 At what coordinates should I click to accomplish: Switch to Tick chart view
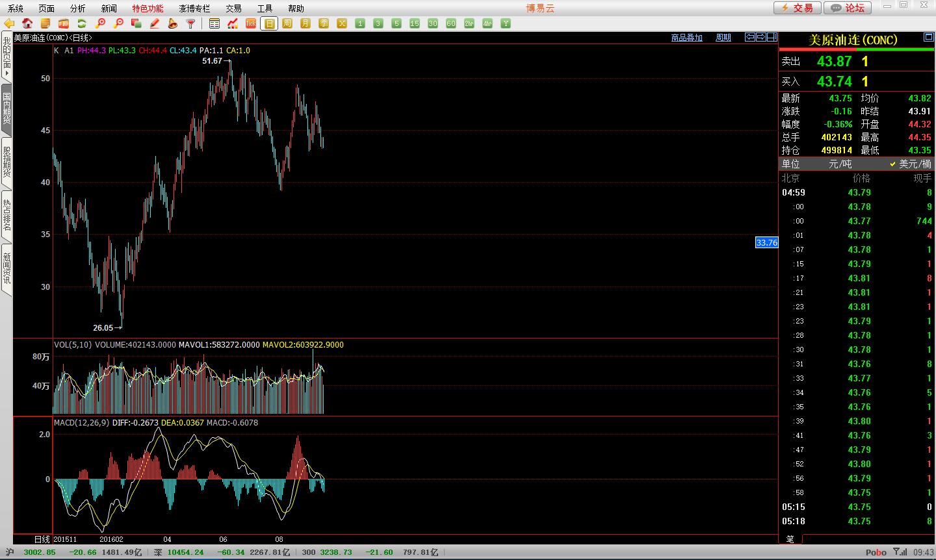(251, 23)
